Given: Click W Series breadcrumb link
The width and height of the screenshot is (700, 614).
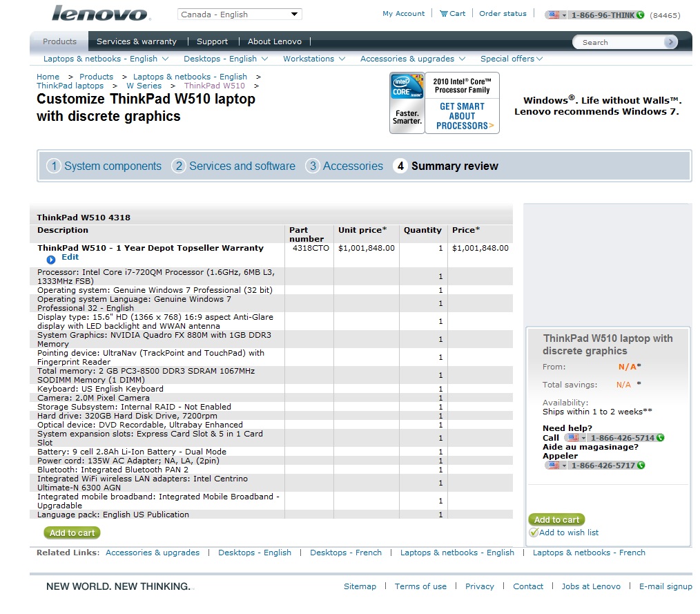Looking at the screenshot, I should (144, 85).
